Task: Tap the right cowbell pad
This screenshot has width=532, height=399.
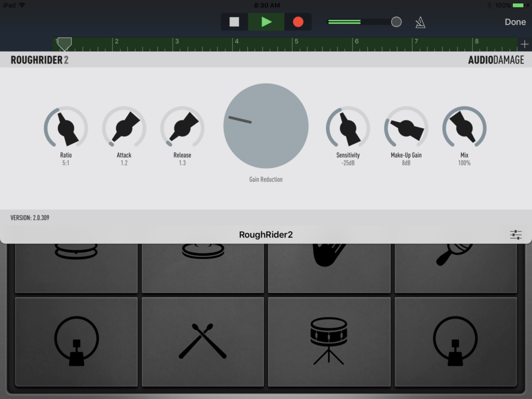Action: click(456, 341)
